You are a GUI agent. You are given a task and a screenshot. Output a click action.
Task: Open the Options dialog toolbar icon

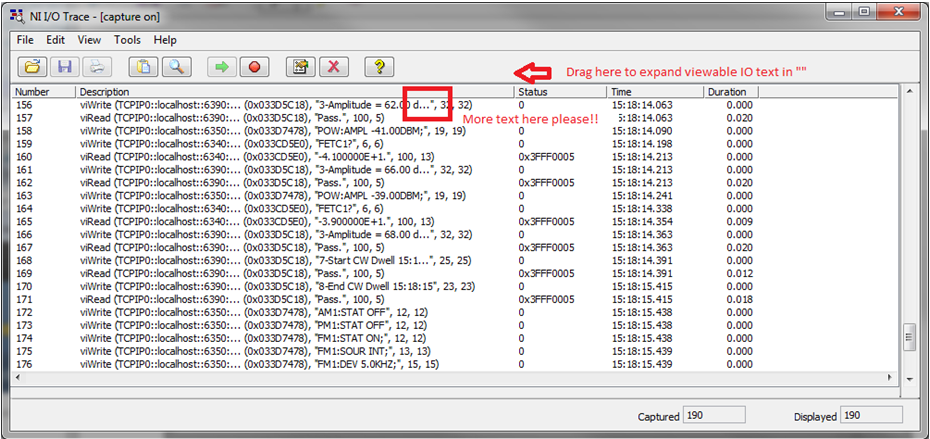point(301,67)
